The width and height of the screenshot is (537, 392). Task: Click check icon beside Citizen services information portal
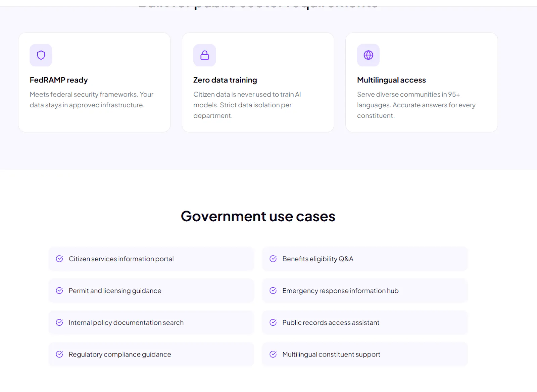pos(59,259)
